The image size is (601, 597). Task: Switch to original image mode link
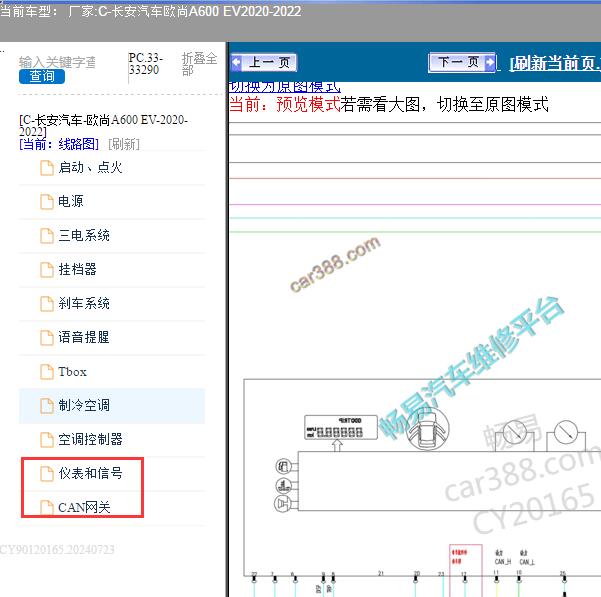pos(284,87)
